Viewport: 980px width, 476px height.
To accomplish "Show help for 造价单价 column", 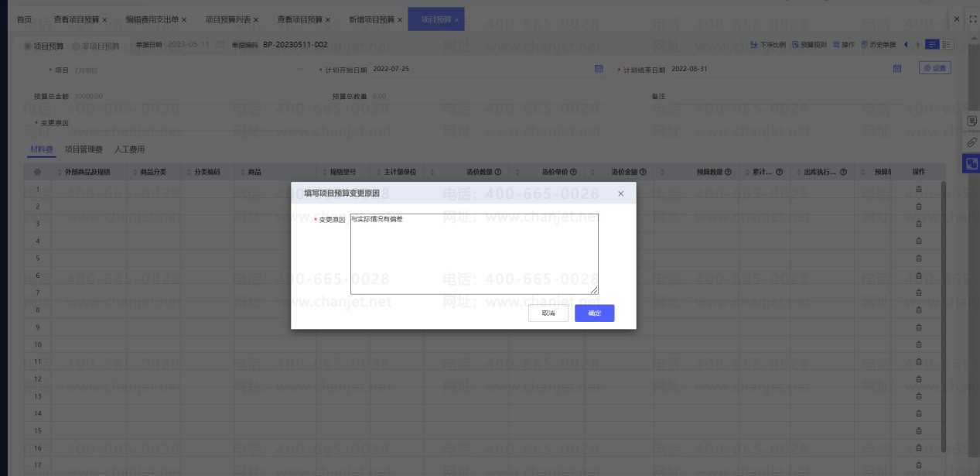I will tap(574, 172).
